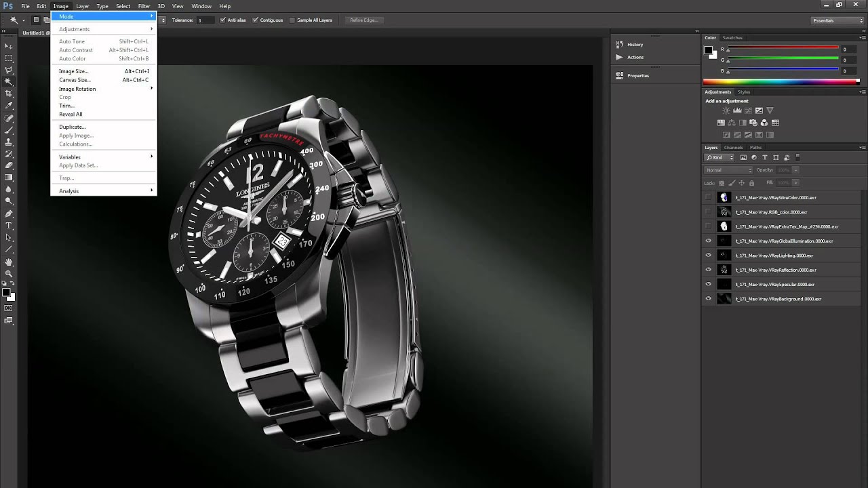The height and width of the screenshot is (488, 868).
Task: Select the Polygonal Lasso tool
Action: click(9, 70)
